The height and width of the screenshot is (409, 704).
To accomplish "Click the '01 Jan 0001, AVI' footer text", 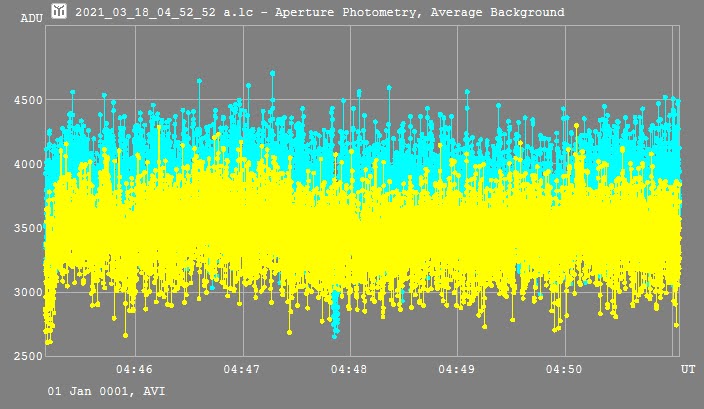I will pyautogui.click(x=106, y=391).
